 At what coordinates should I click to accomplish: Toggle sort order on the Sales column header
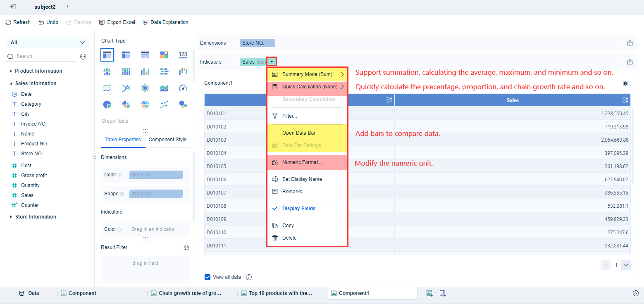625,100
